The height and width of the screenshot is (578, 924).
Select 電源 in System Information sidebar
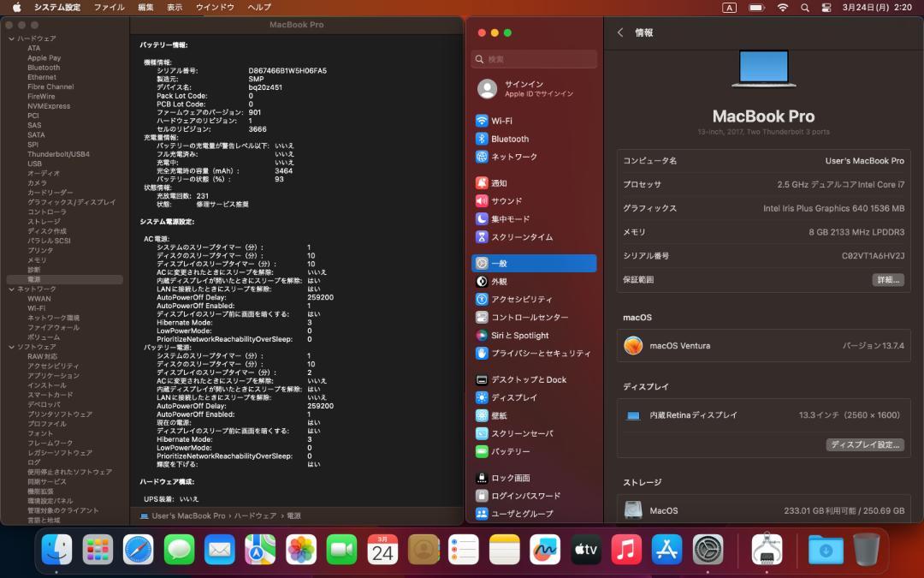[x=65, y=279]
